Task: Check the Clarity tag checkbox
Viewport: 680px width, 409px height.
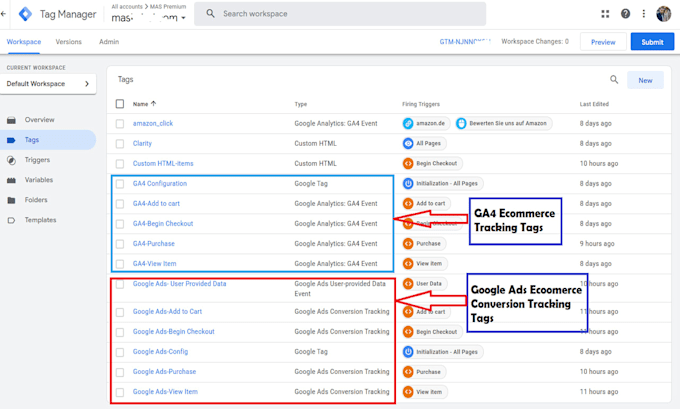Action: pyautogui.click(x=120, y=144)
